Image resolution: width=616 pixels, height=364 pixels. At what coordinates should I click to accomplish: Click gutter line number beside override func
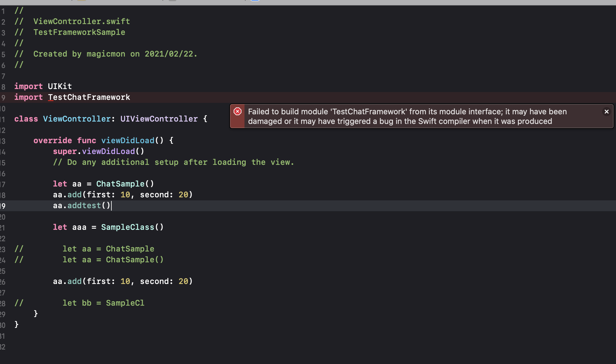click(3, 141)
